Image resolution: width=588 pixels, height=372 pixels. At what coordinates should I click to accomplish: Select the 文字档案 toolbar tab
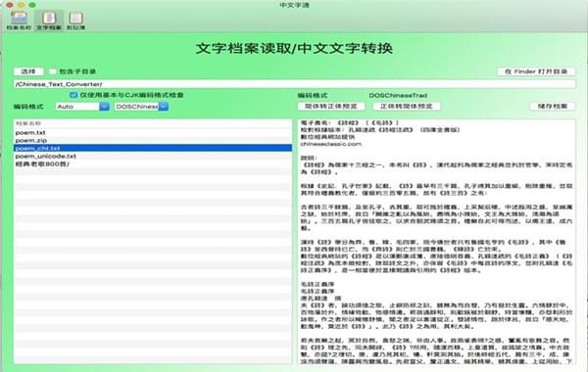point(49,21)
